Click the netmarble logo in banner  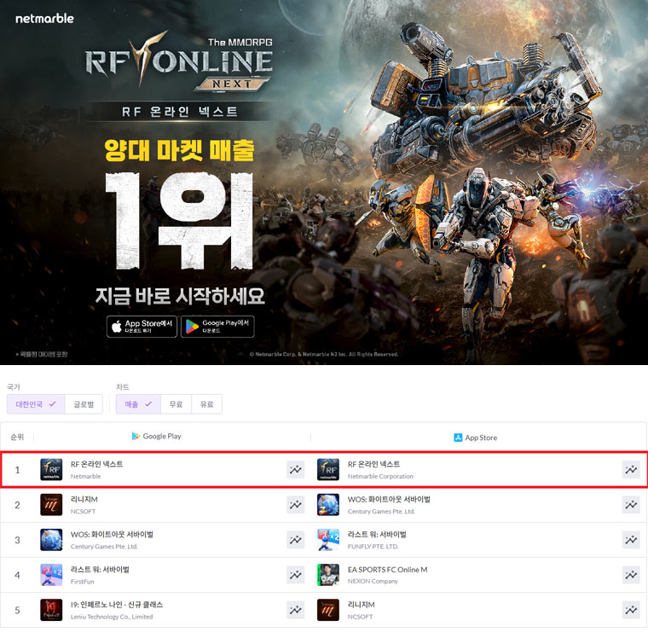(x=44, y=19)
